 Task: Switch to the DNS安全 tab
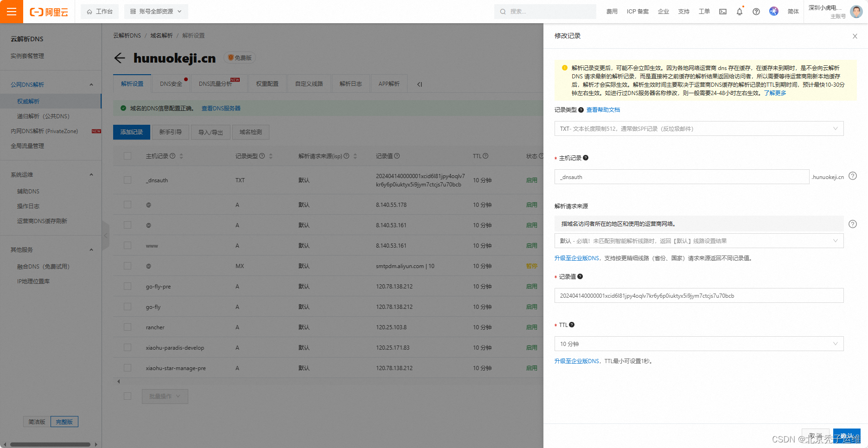pos(171,84)
